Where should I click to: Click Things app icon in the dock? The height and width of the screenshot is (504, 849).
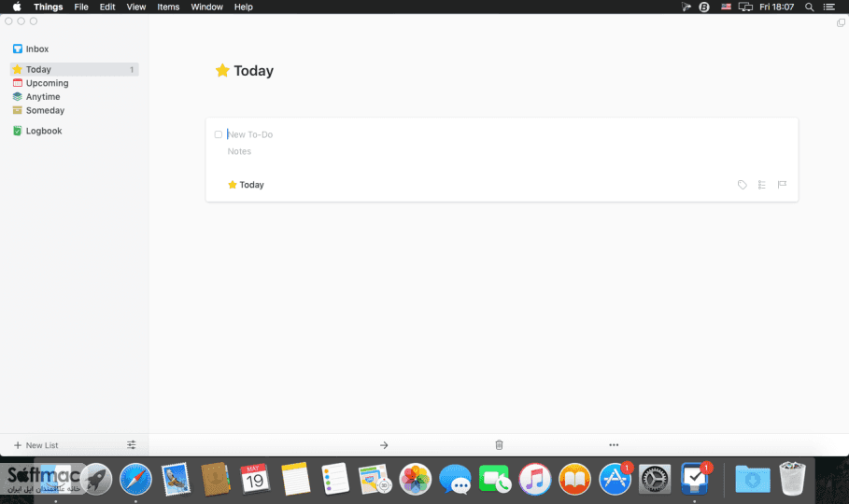pos(695,479)
